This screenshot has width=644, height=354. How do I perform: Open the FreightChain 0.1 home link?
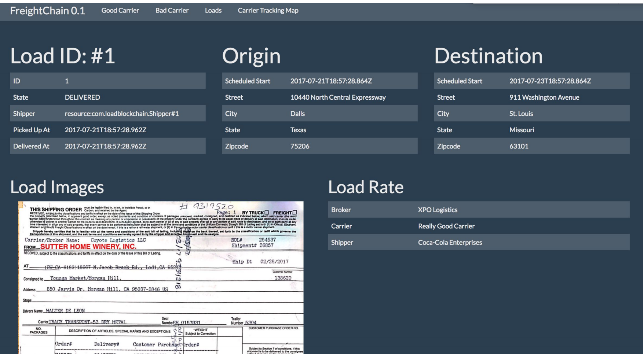(47, 11)
